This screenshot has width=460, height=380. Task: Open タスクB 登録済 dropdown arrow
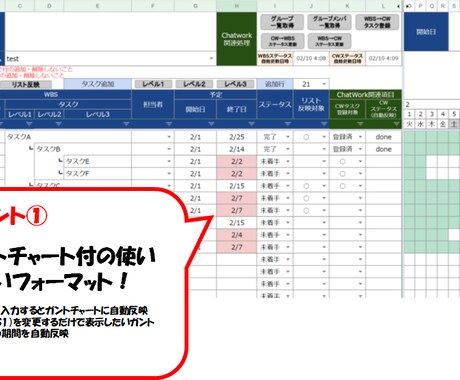click(x=360, y=149)
